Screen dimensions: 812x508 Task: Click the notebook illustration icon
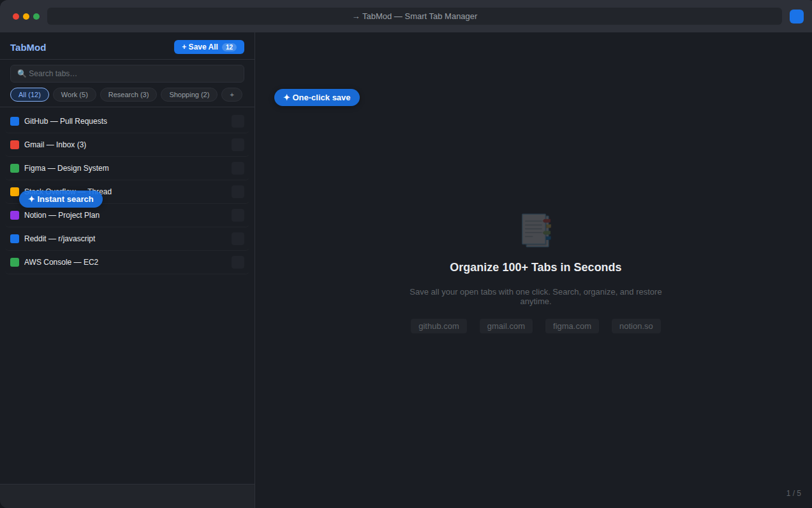pyautogui.click(x=535, y=231)
